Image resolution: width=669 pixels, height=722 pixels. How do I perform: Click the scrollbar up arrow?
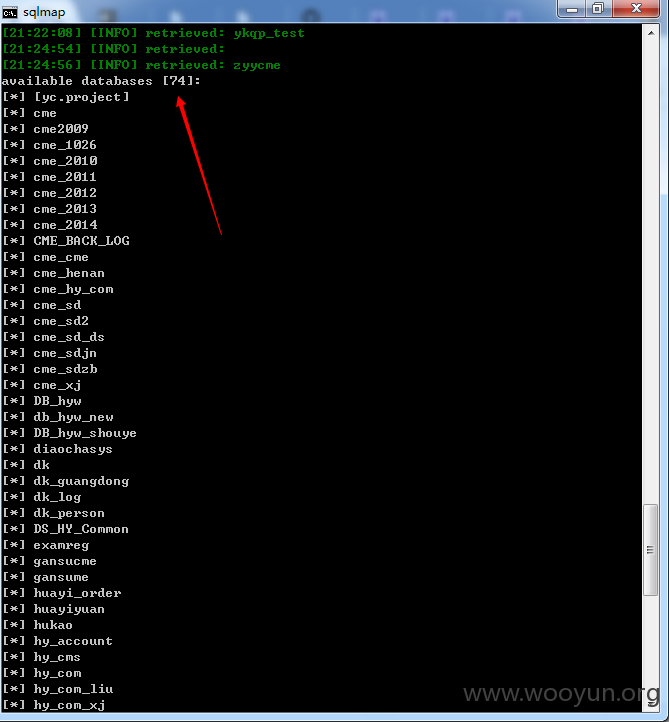point(651,33)
